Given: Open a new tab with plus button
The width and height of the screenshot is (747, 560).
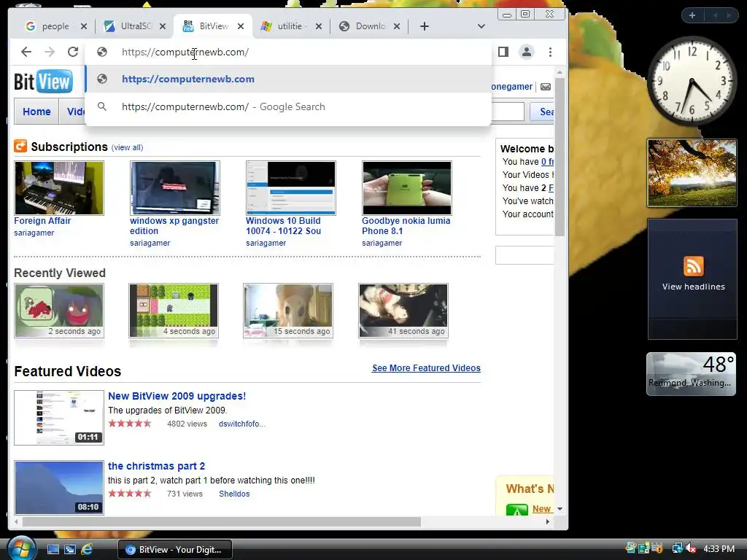Looking at the screenshot, I should (425, 26).
